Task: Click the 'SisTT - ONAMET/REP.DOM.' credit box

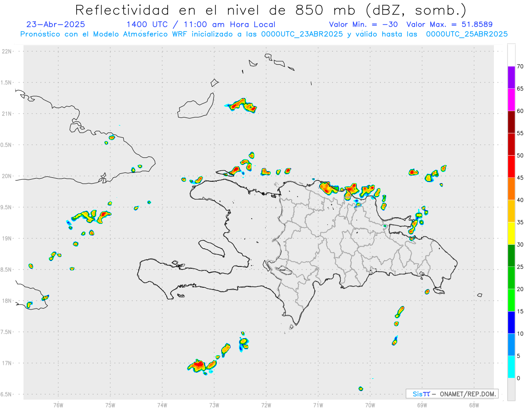Action: click(x=452, y=394)
